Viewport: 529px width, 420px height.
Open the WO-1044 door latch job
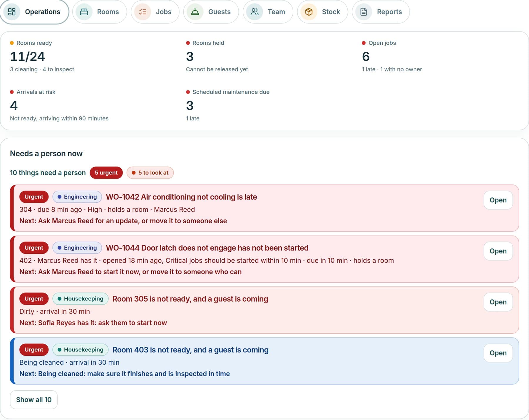pos(498,251)
